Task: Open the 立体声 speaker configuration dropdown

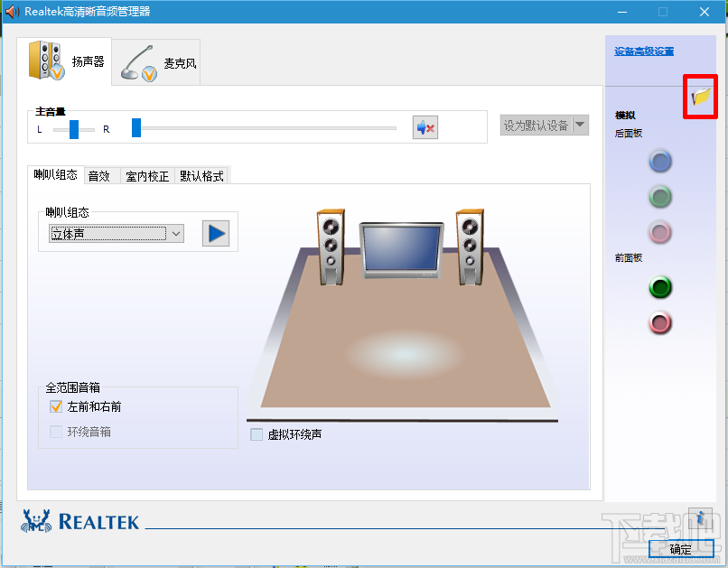Action: (116, 233)
